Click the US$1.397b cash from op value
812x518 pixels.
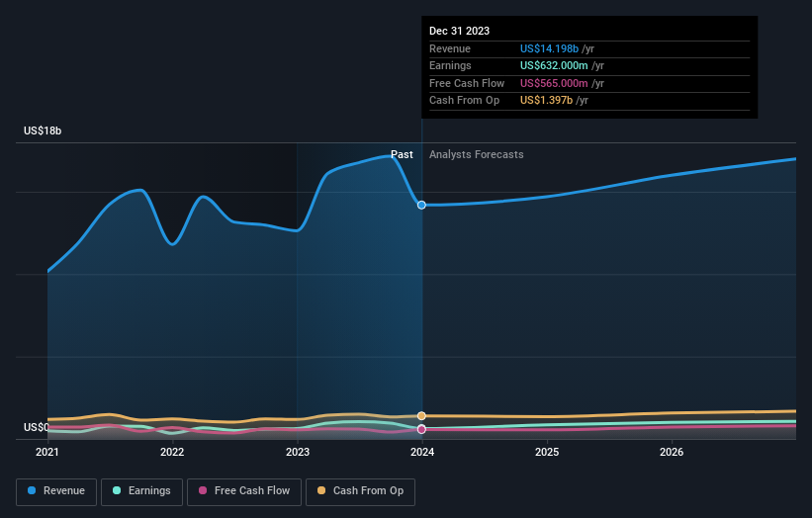(x=546, y=101)
